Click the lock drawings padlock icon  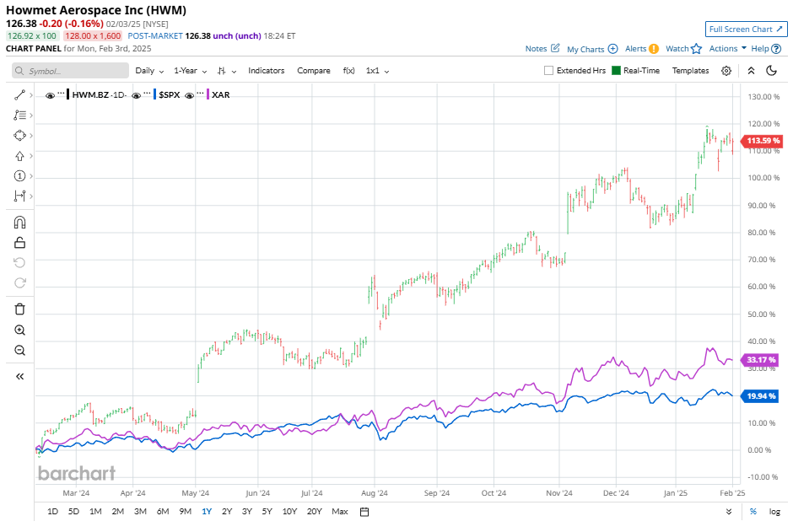[x=19, y=243]
